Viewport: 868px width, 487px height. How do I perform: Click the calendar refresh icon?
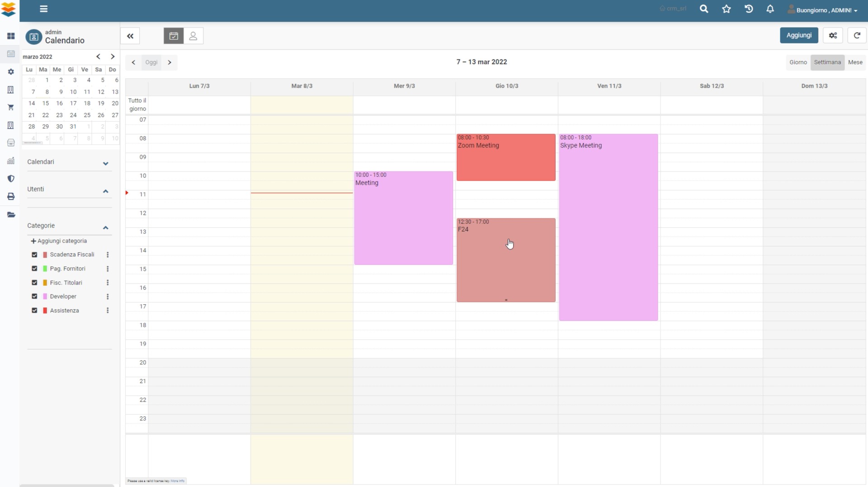[x=856, y=35]
